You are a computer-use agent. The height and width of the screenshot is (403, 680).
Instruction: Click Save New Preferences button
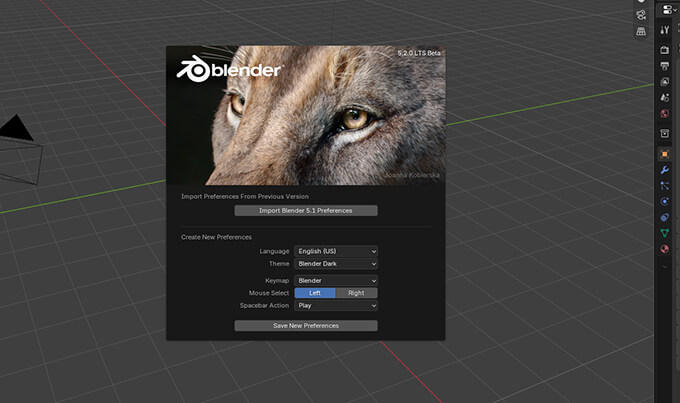click(x=306, y=326)
